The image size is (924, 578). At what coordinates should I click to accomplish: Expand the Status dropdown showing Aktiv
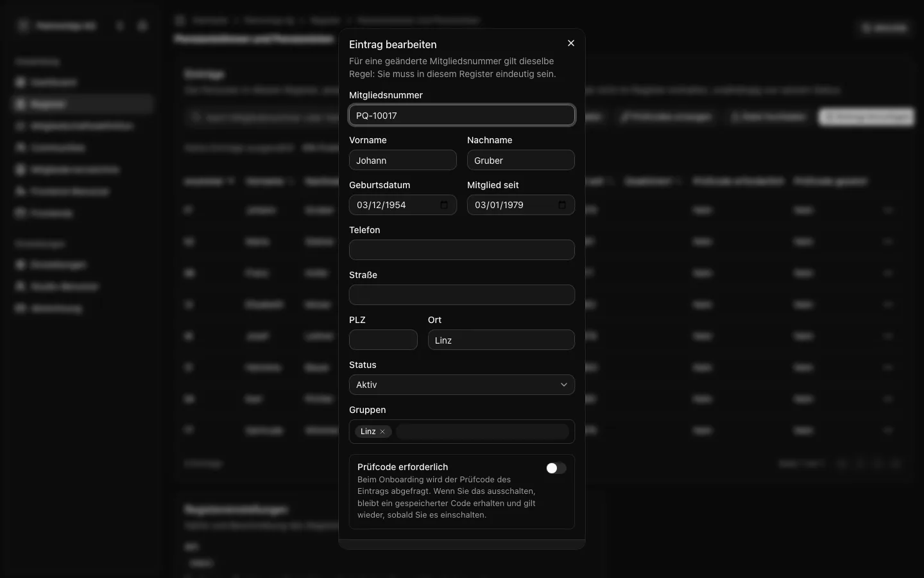(x=462, y=385)
